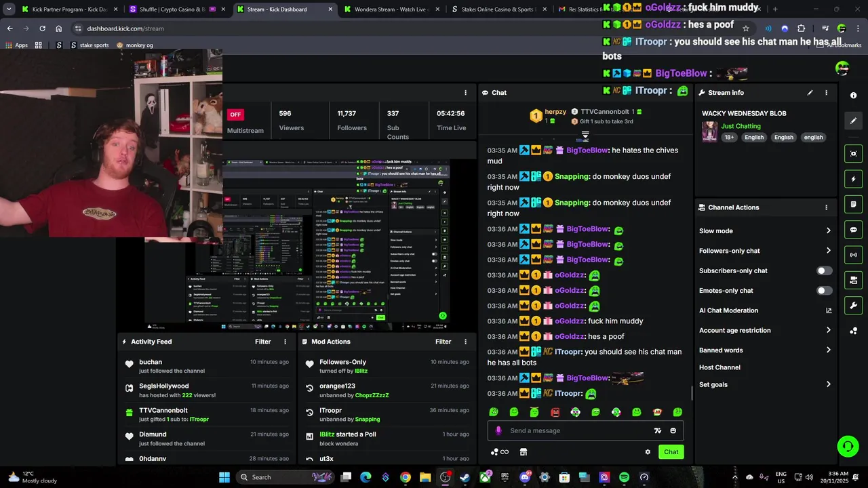Open Activity Feed three-dot menu

coord(285,342)
